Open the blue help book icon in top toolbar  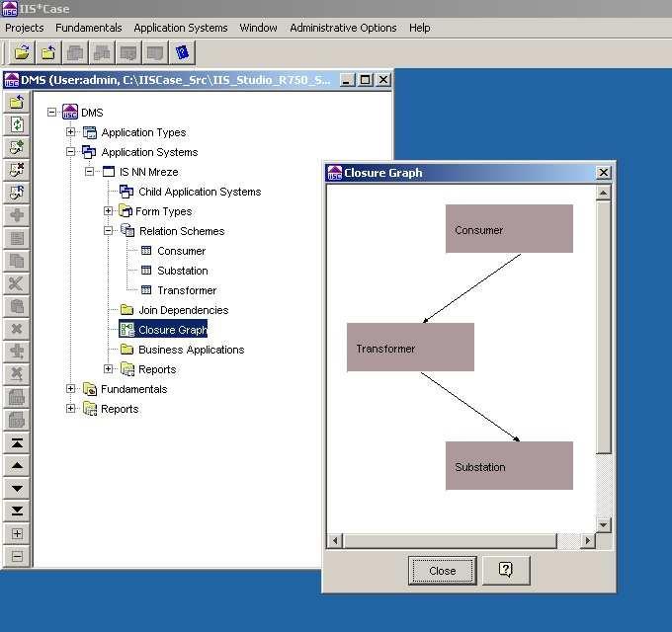pos(182,53)
